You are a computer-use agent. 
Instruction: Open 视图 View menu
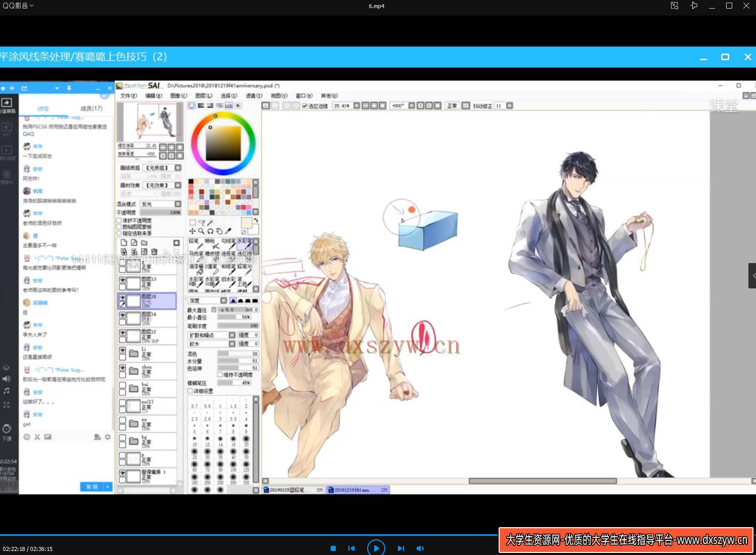(279, 96)
